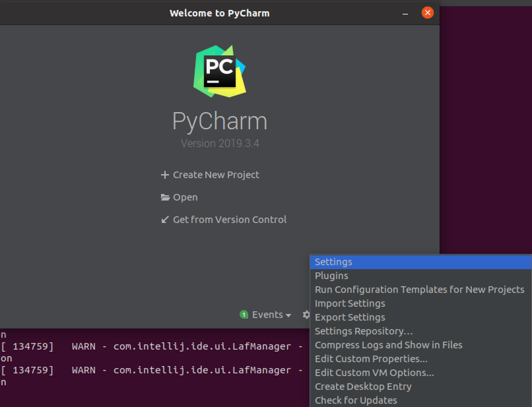The width and height of the screenshot is (532, 407).
Task: Open Settings from the configure menu
Action: pyautogui.click(x=333, y=262)
